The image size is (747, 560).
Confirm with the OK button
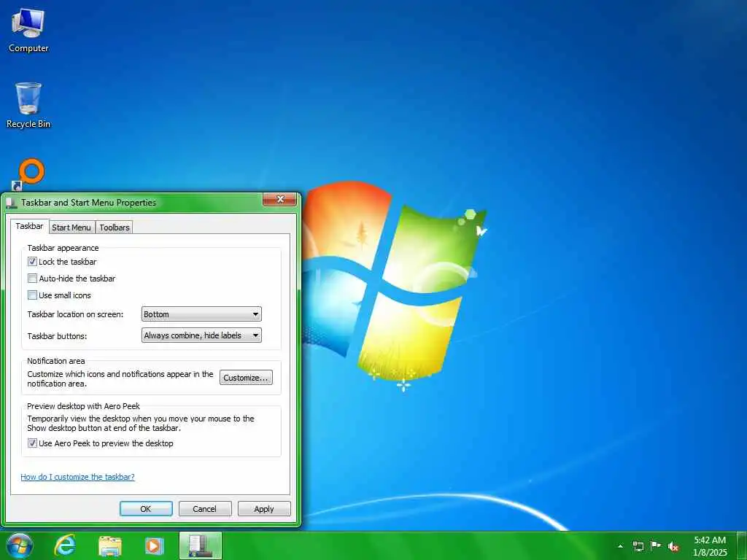coord(146,508)
